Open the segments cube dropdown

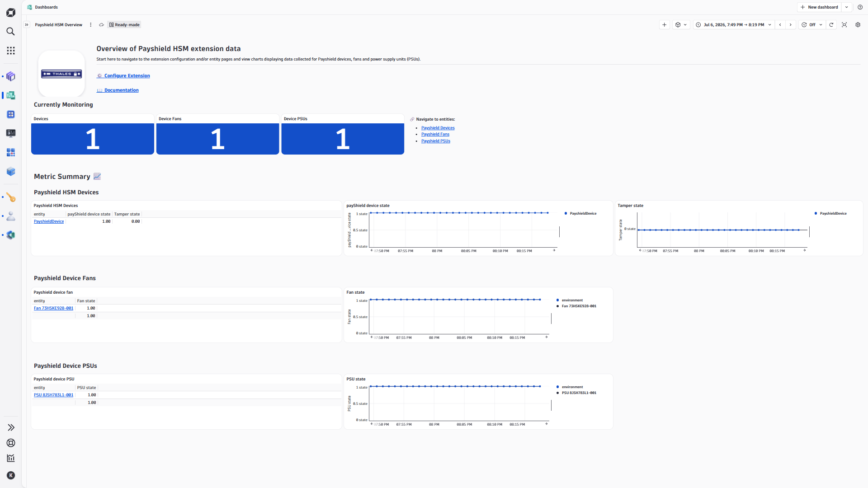(681, 25)
